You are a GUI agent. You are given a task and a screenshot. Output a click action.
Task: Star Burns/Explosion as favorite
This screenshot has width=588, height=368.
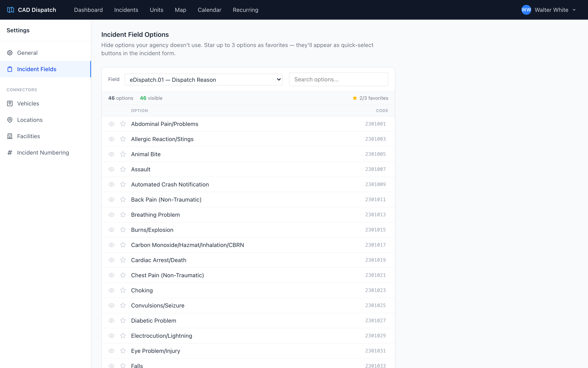pyautogui.click(x=123, y=230)
